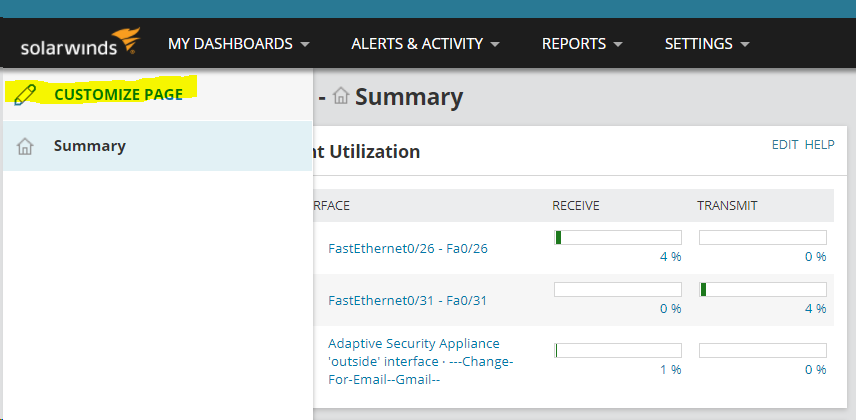Screen dimensions: 856x420
Task: Click the SolarWinds logo
Action: (80, 42)
